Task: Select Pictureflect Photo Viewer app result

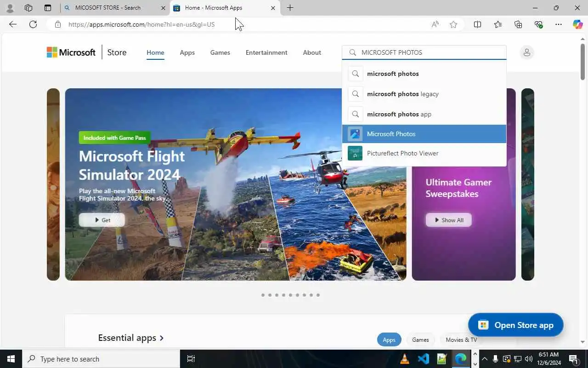Action: pos(424,153)
